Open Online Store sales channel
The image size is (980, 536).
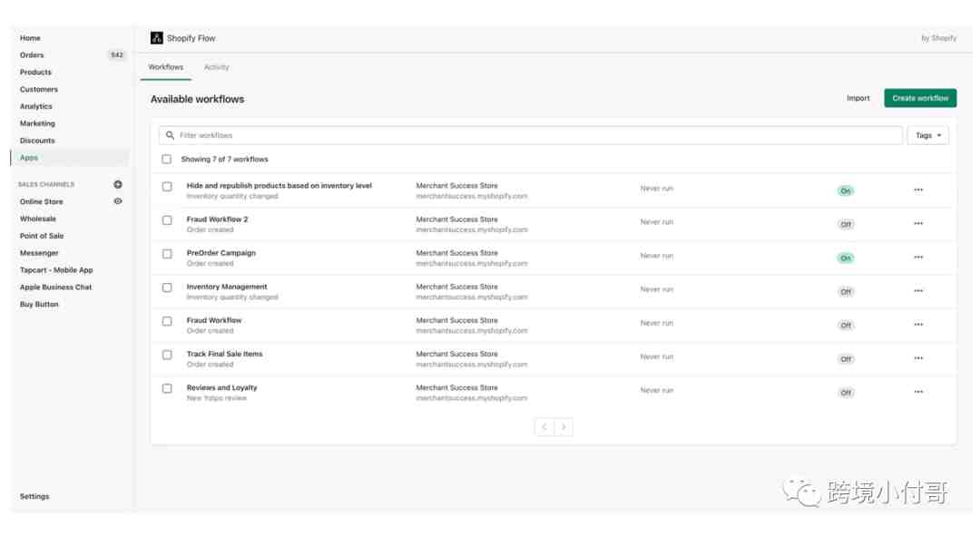click(41, 201)
